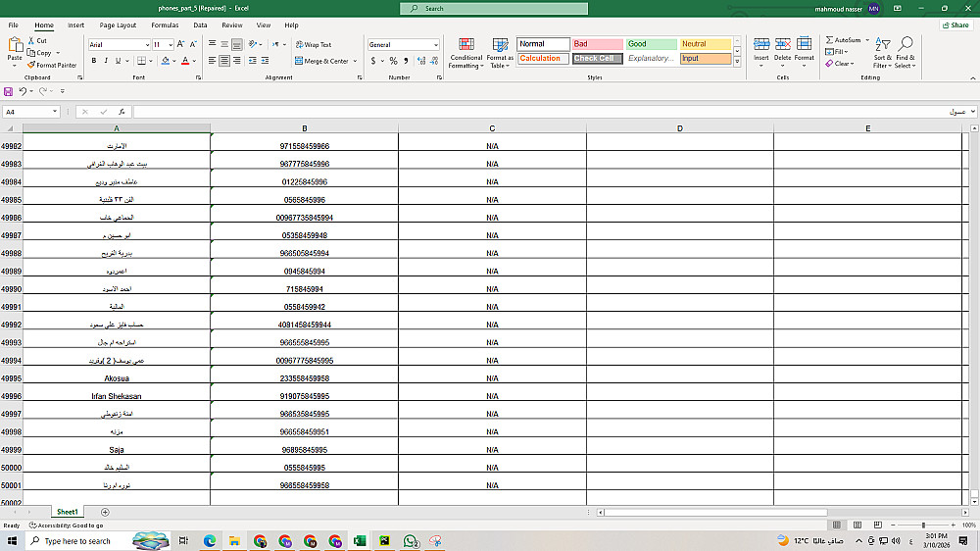
Task: Open the Arial font name dropdown
Action: tap(148, 45)
